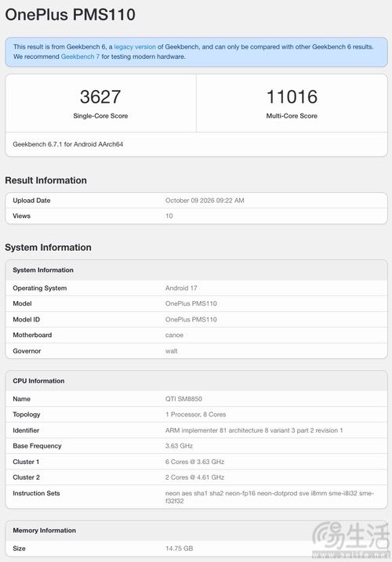
Task: Click the 'Memory Information' table header
Action: [x=45, y=530]
